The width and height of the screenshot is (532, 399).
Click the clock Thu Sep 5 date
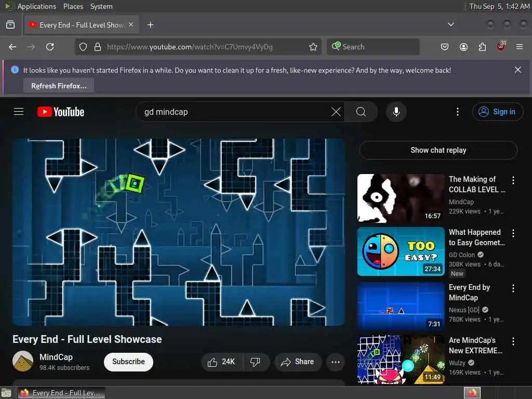pos(499,6)
